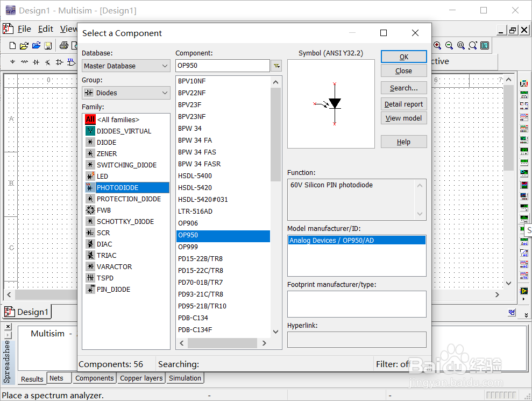Place a function generator instrument
532x401 pixels.
(x=524, y=94)
